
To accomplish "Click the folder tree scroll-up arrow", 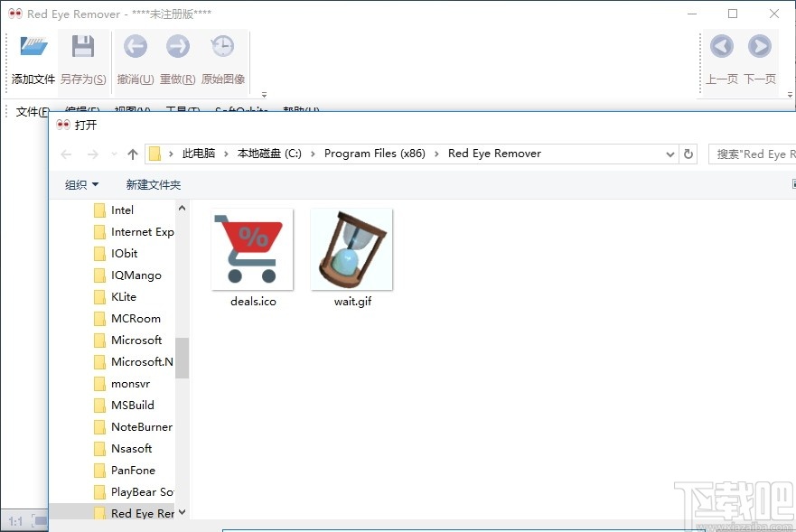I will 183,208.
